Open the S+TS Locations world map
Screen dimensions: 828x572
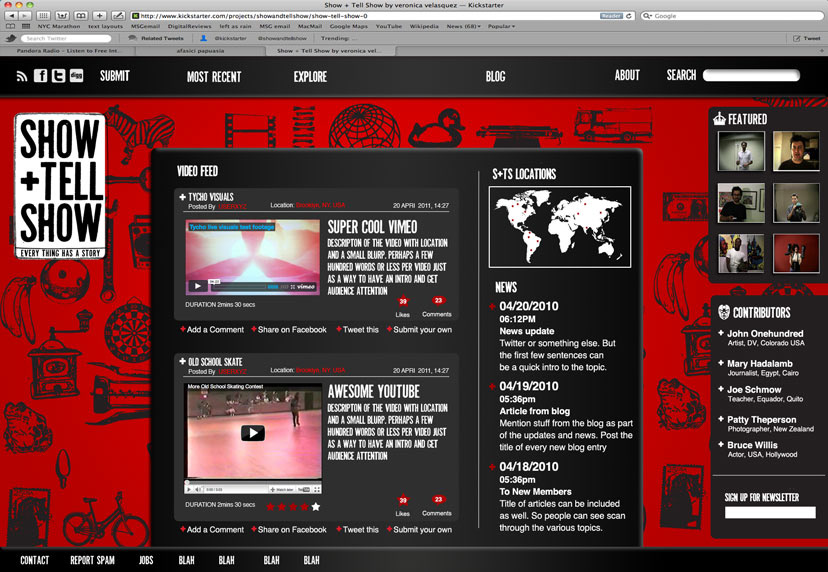[x=560, y=227]
